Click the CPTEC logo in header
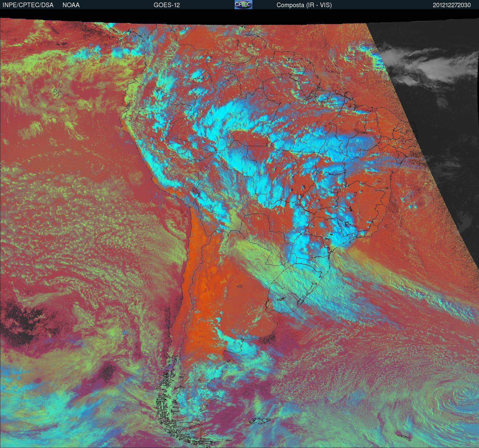479x448 pixels. [x=243, y=5]
